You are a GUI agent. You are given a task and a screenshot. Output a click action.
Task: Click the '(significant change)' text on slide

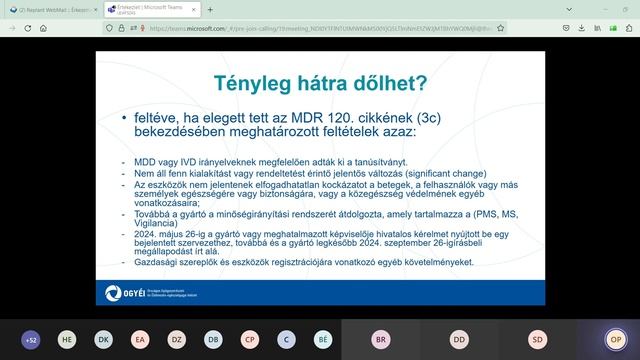(446, 173)
